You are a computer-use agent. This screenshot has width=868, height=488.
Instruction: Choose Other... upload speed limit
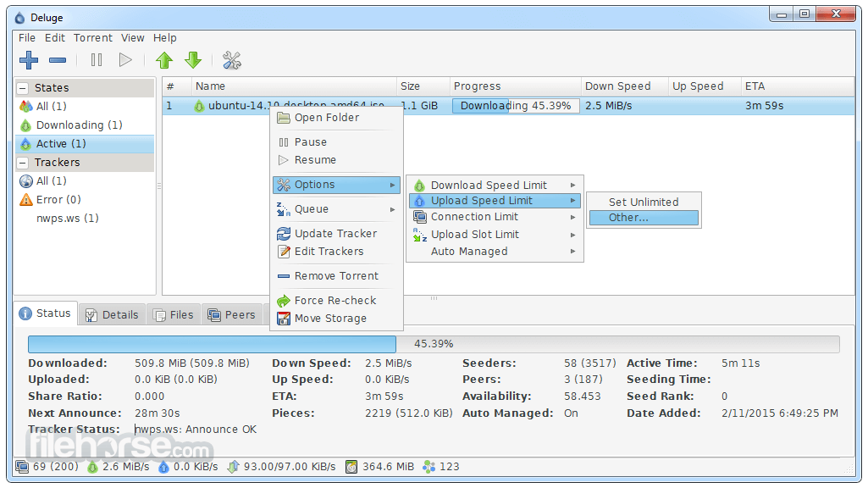644,218
